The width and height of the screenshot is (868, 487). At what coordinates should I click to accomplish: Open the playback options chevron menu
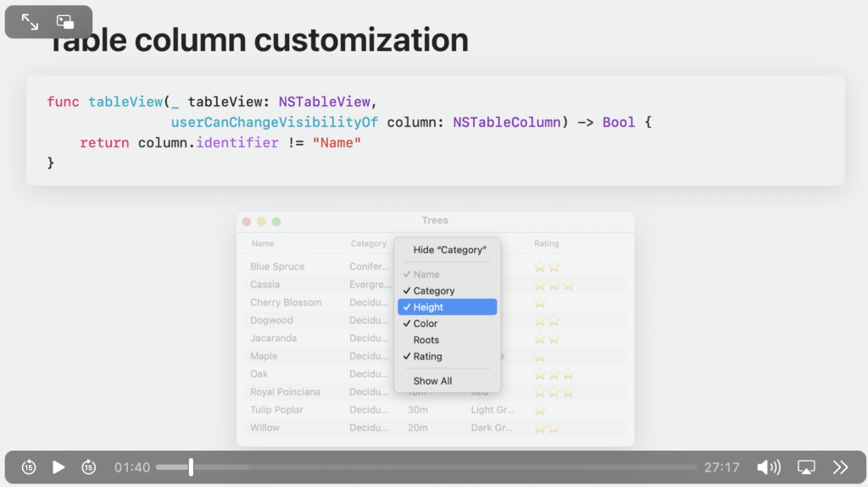[x=840, y=467]
